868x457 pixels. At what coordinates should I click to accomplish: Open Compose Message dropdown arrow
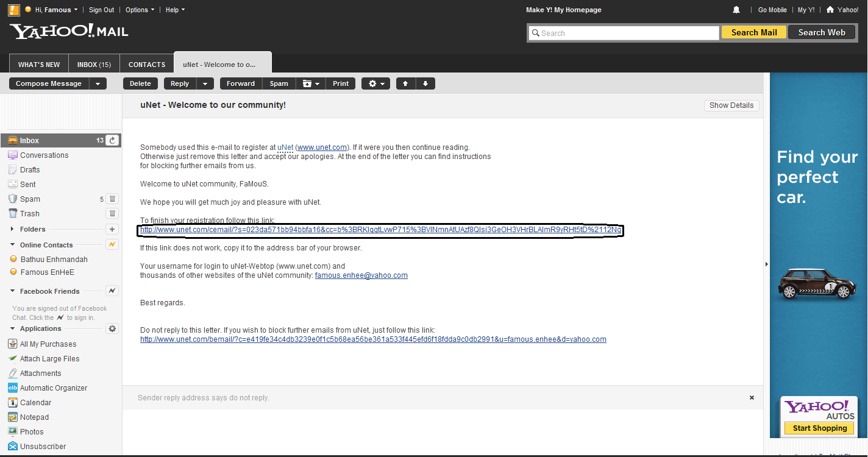click(98, 83)
